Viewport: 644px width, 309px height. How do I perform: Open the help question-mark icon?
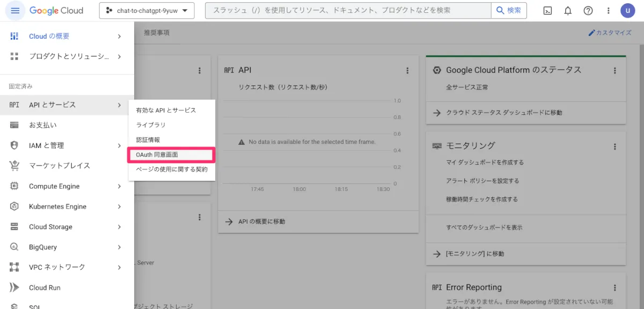(x=588, y=11)
